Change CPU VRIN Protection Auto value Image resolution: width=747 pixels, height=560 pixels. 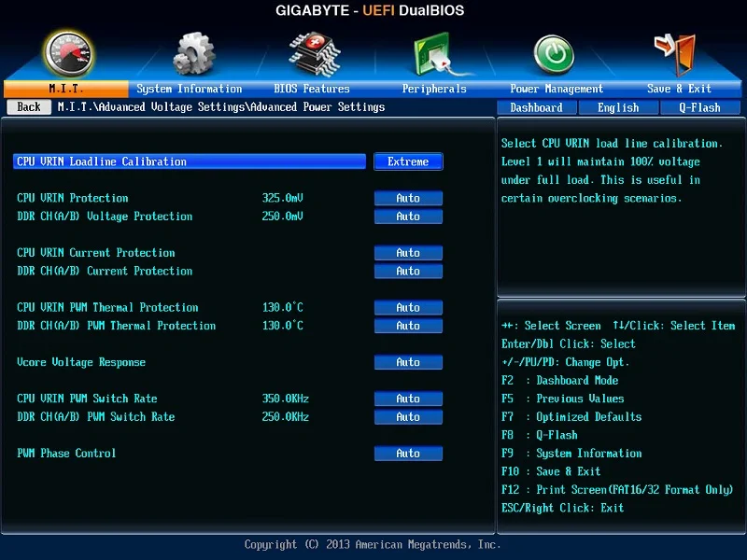(408, 198)
